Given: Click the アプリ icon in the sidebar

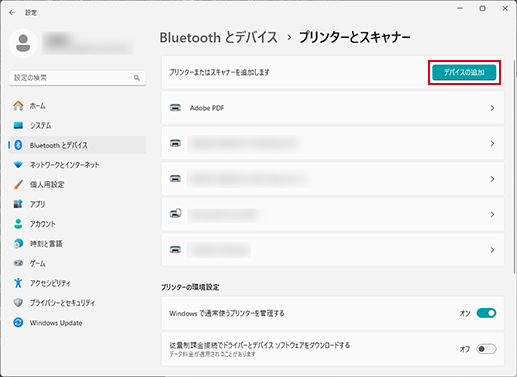Looking at the screenshot, I should tap(18, 204).
